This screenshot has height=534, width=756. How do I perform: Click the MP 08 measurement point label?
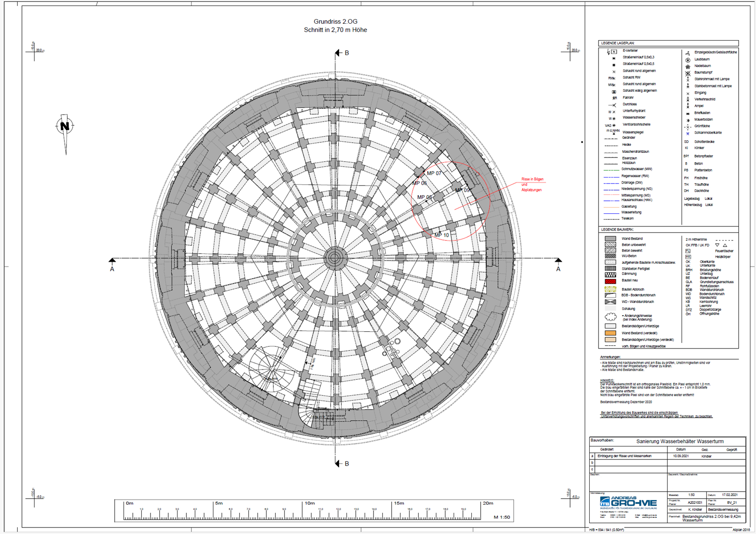(x=424, y=197)
